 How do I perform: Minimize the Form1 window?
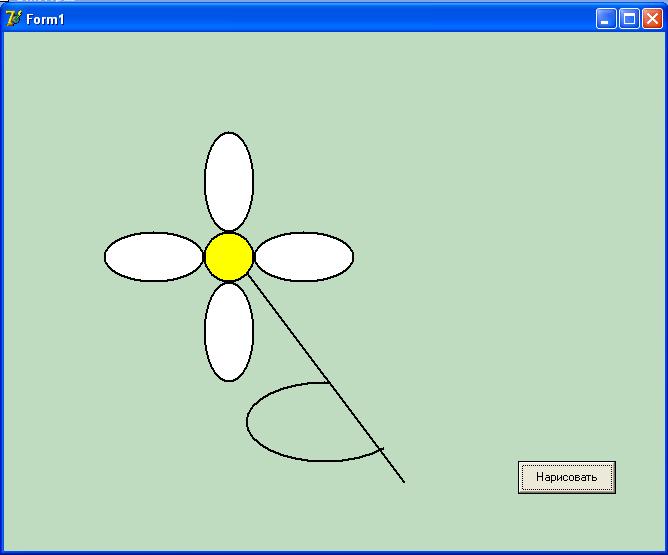[606, 19]
